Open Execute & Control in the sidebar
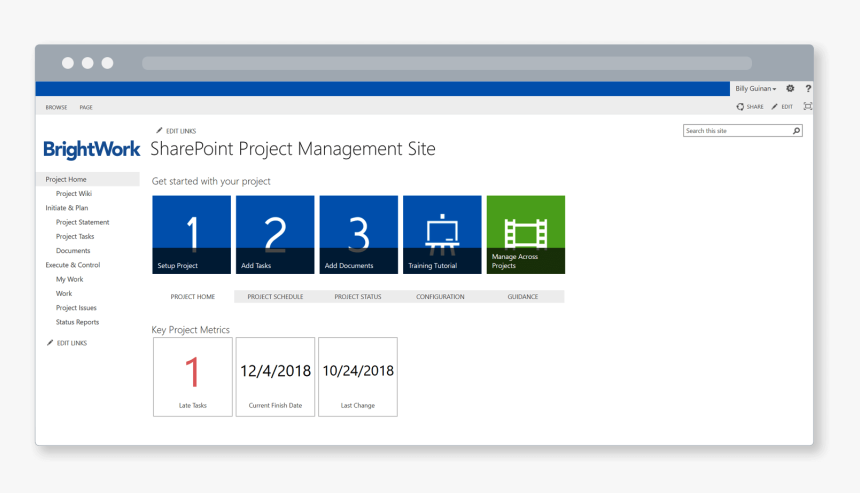Viewport: 860px width, 493px height. (72, 265)
